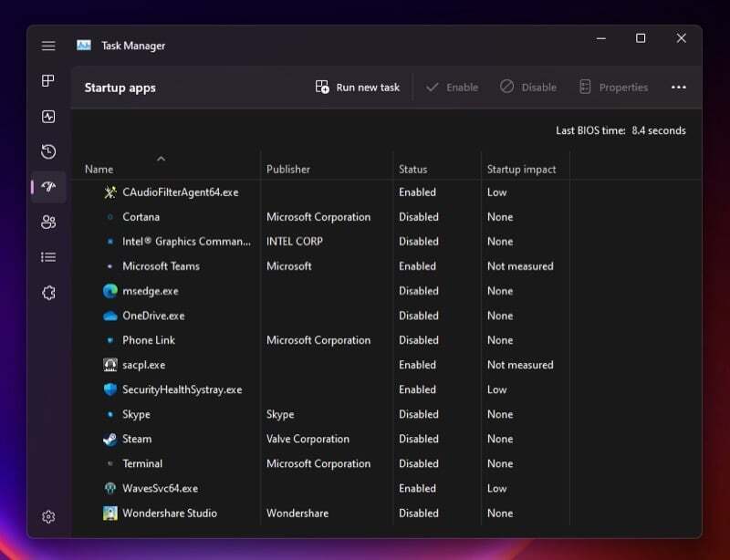Open the App history page icon
Image resolution: width=730 pixels, height=560 pixels.
point(48,151)
